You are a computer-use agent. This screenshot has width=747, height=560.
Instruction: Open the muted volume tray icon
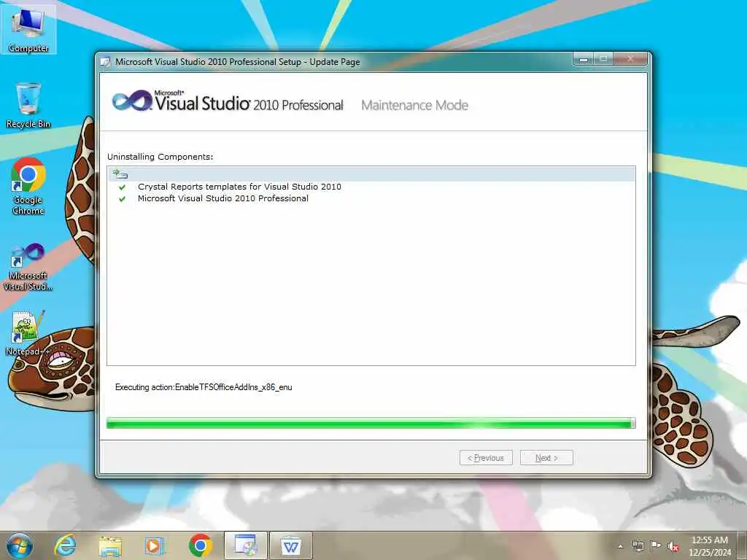[673, 546]
